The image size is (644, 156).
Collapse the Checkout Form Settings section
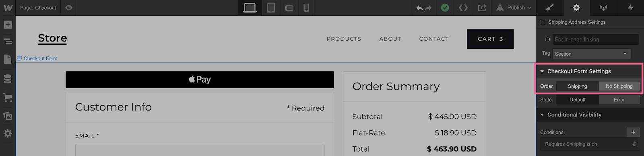click(x=542, y=71)
